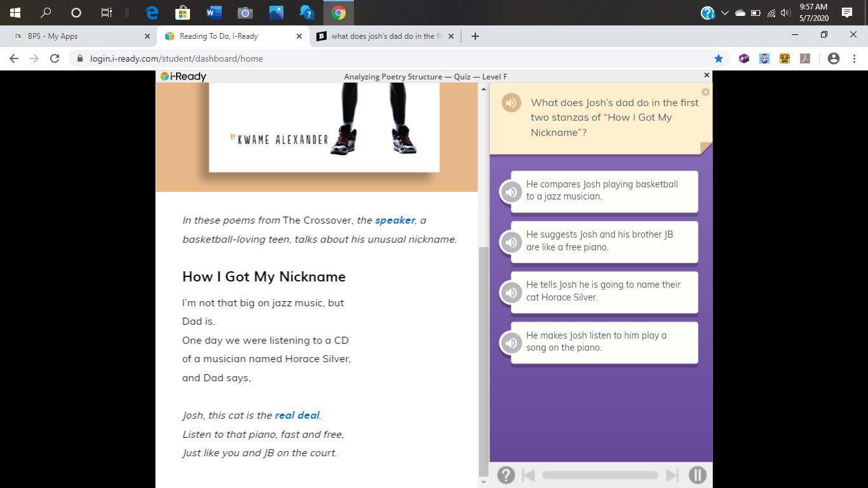
Task: Switch to the 'what does josh's dad' tab
Action: coord(386,36)
